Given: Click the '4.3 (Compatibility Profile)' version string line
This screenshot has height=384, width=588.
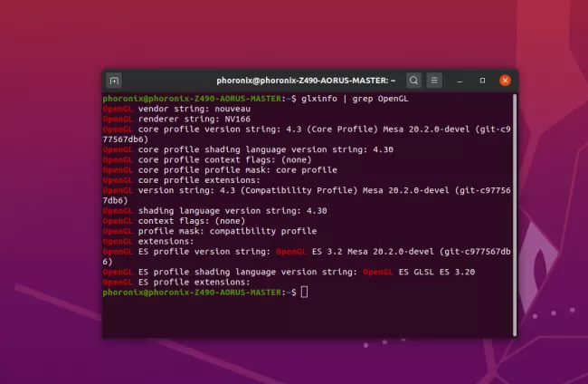Looking at the screenshot, I should [x=307, y=196].
